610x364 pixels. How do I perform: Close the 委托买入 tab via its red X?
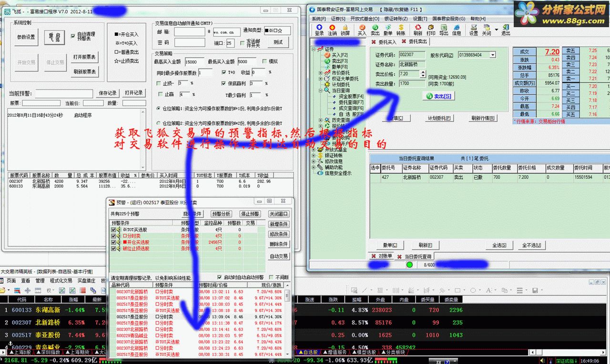[x=374, y=42]
